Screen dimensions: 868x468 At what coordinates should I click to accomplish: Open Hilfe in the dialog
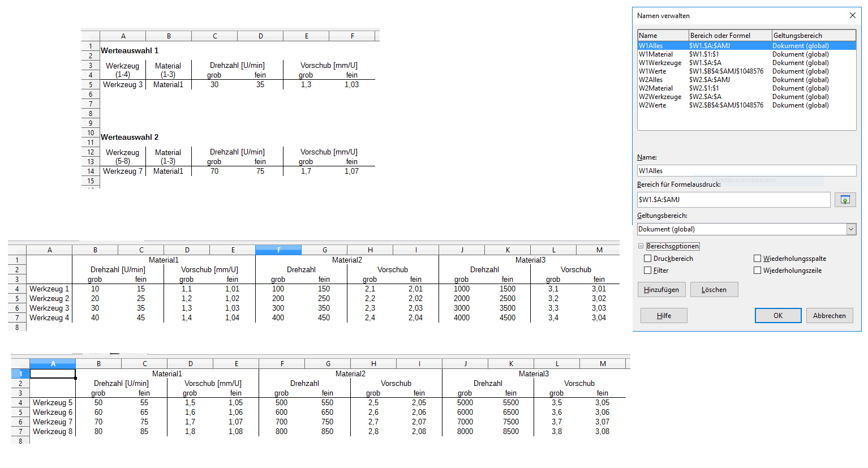(664, 315)
